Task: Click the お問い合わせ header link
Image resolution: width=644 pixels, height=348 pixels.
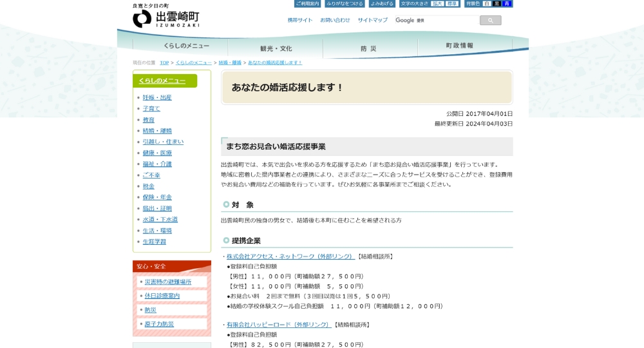Action: click(335, 20)
